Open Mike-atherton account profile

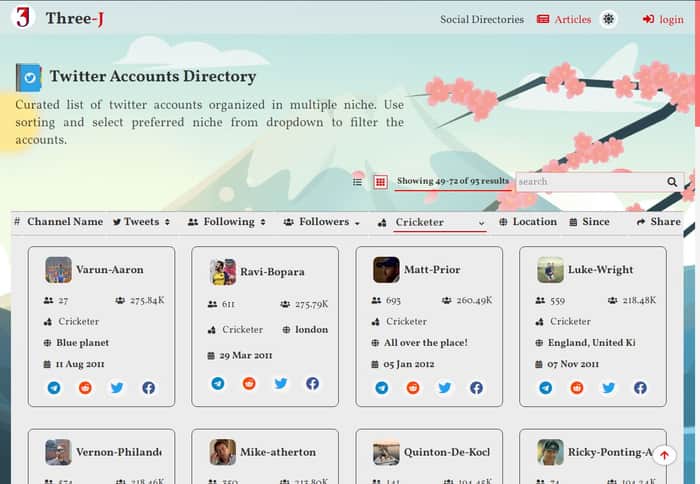[278, 452]
